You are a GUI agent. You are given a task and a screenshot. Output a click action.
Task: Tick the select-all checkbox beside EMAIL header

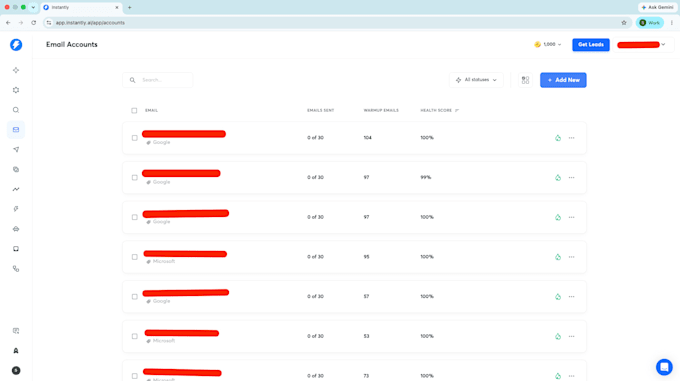click(134, 111)
